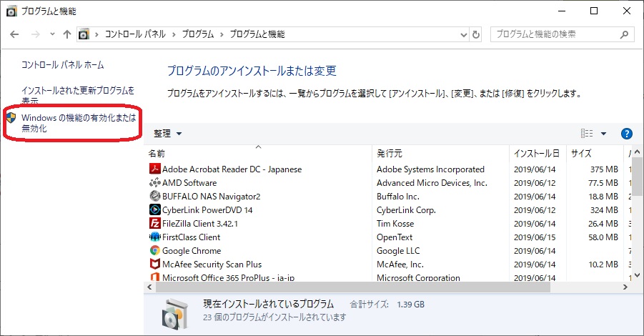This screenshot has width=644, height=336.
Task: Select Microsoft Office 365 ProPlus entry
Action: pyautogui.click(x=228, y=277)
